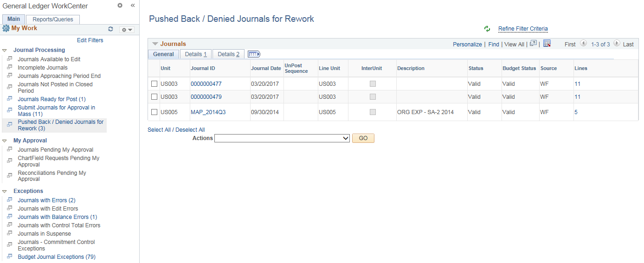Open grid in new window icon
This screenshot has height=263, width=644.
[533, 44]
